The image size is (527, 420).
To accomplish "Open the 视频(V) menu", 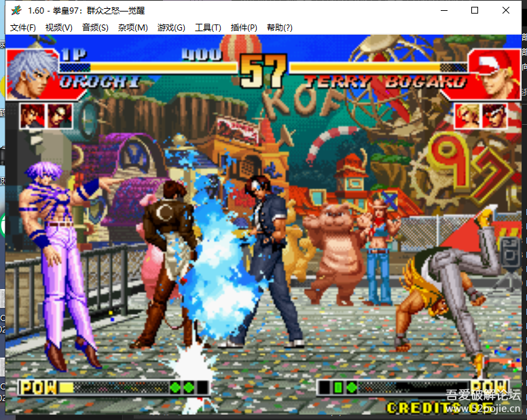I will [x=59, y=28].
